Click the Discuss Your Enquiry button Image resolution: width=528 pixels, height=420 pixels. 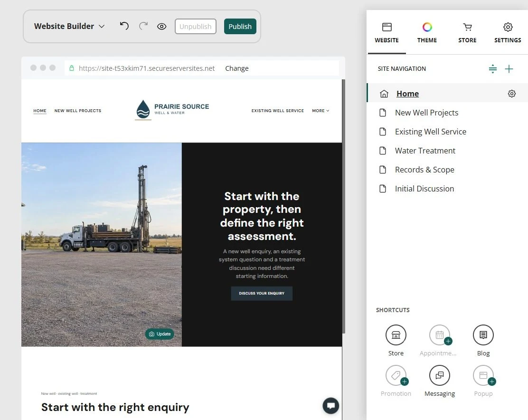(262, 293)
